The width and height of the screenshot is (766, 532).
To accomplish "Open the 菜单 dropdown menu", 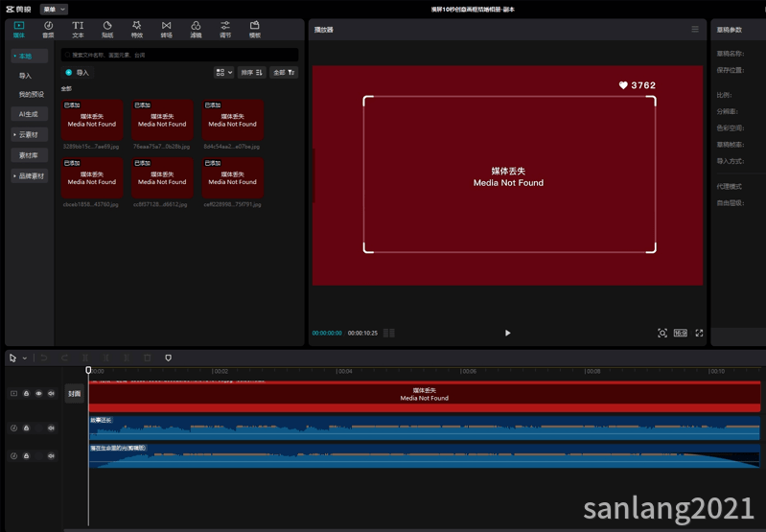I will [54, 10].
